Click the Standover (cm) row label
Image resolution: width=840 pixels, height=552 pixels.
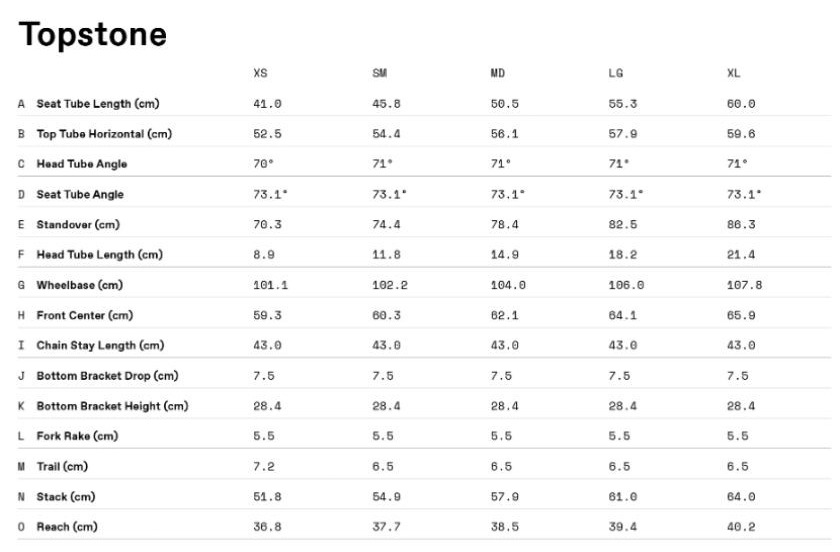pos(78,225)
